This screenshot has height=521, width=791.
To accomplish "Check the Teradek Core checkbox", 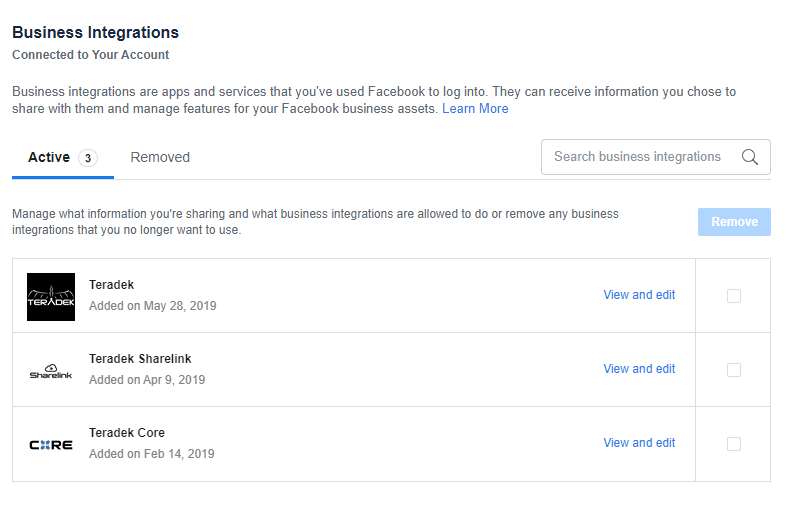I will [734, 444].
